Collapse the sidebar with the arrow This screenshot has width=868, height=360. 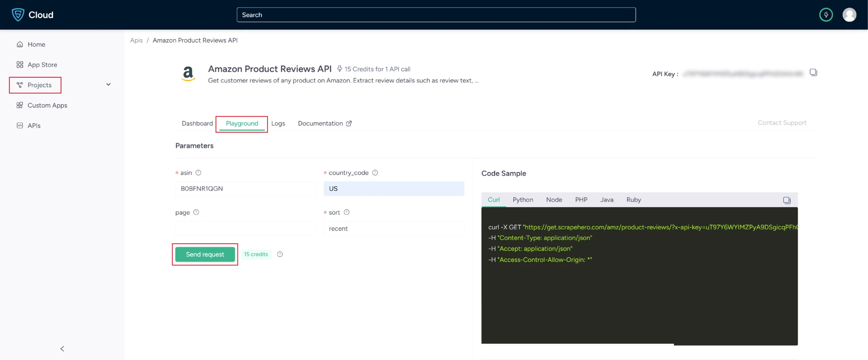click(x=62, y=349)
